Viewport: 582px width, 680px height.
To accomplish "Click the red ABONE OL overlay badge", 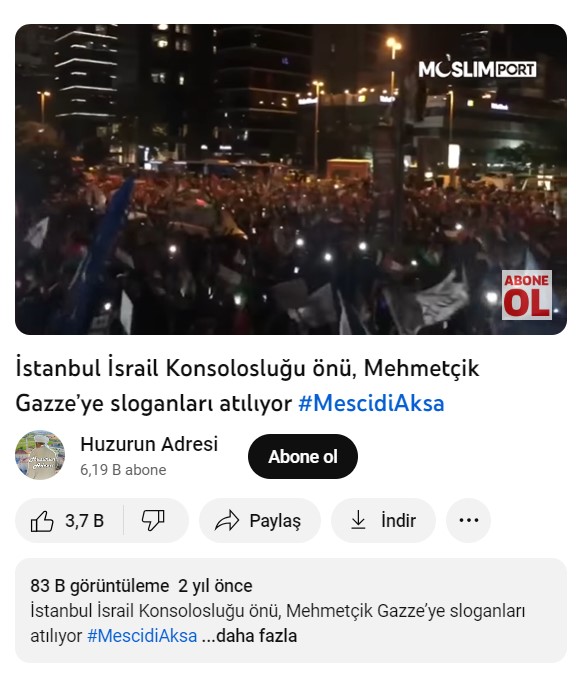I will 527,295.
